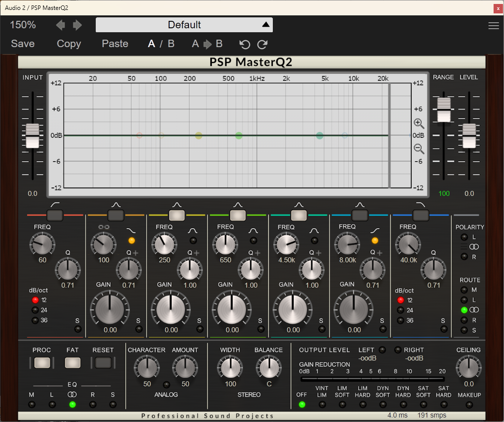Click Copy in the preset bar

click(69, 44)
